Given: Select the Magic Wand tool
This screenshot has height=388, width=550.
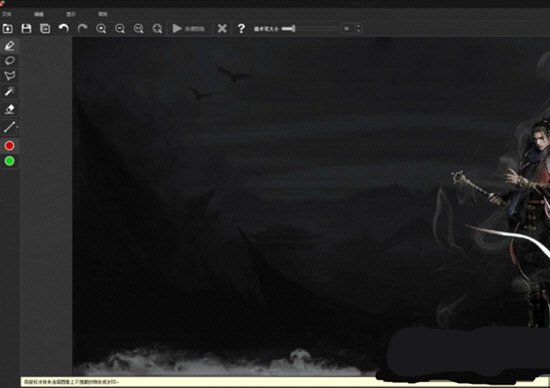Looking at the screenshot, I should click(9, 91).
